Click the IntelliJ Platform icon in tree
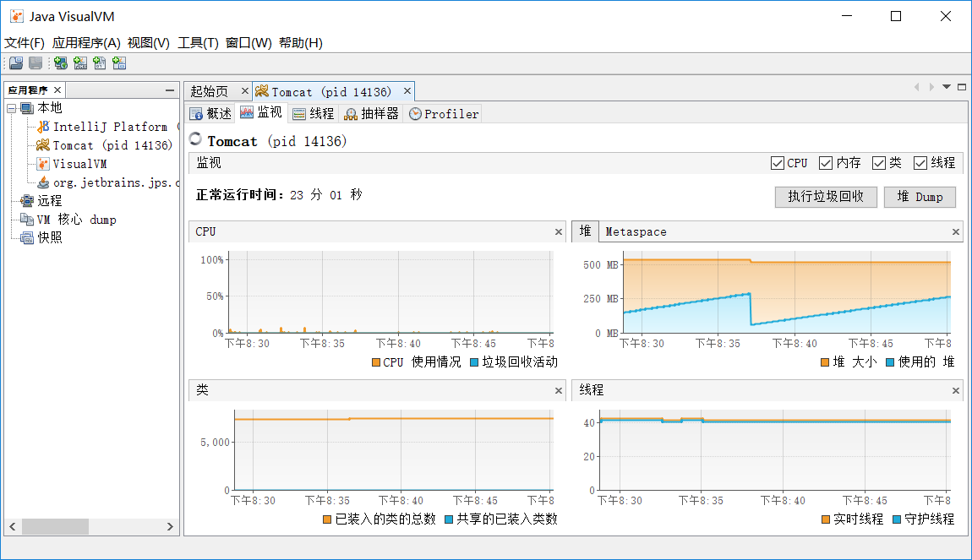 click(x=43, y=127)
